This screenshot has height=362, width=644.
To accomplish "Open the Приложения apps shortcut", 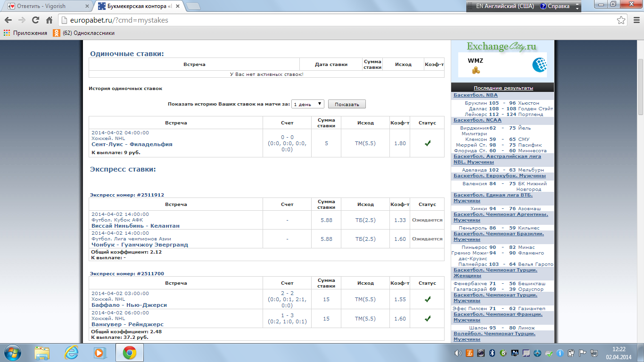I will (x=25, y=33).
